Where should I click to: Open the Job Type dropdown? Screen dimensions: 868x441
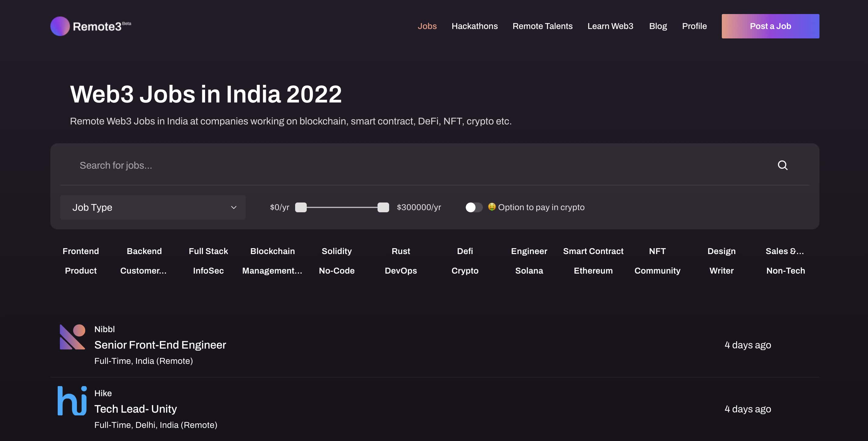[153, 207]
